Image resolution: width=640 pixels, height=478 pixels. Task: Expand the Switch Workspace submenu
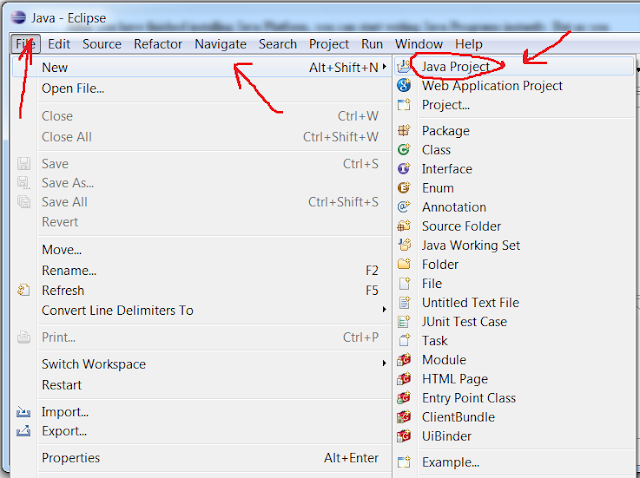pos(384,363)
